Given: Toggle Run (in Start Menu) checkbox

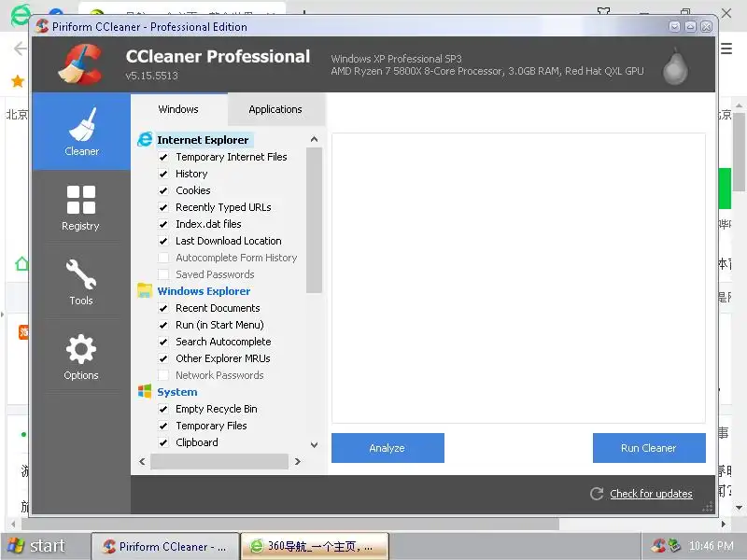Looking at the screenshot, I should point(163,325).
